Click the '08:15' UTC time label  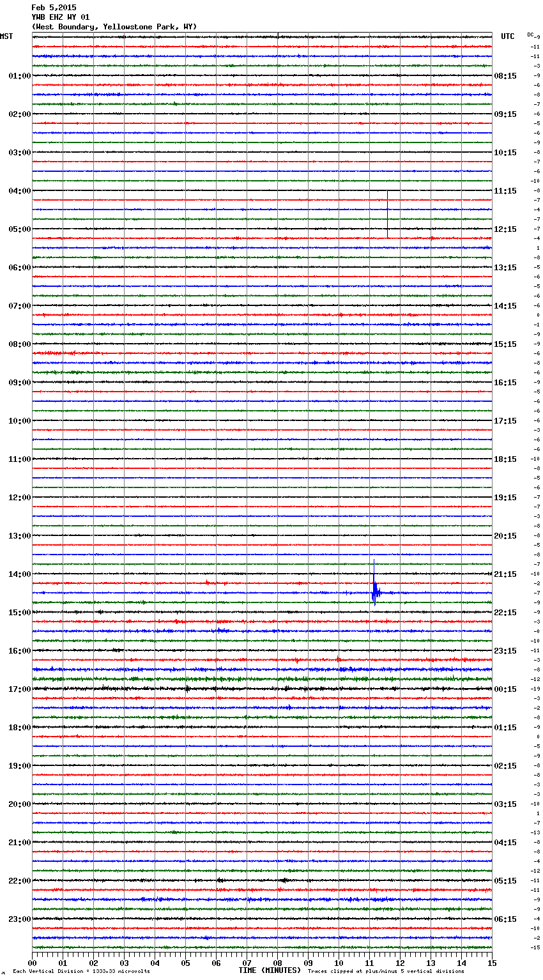505,76
